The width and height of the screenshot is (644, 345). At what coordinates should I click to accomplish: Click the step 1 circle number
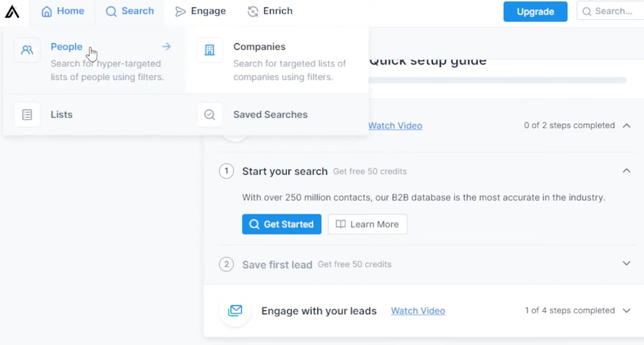[x=226, y=171]
